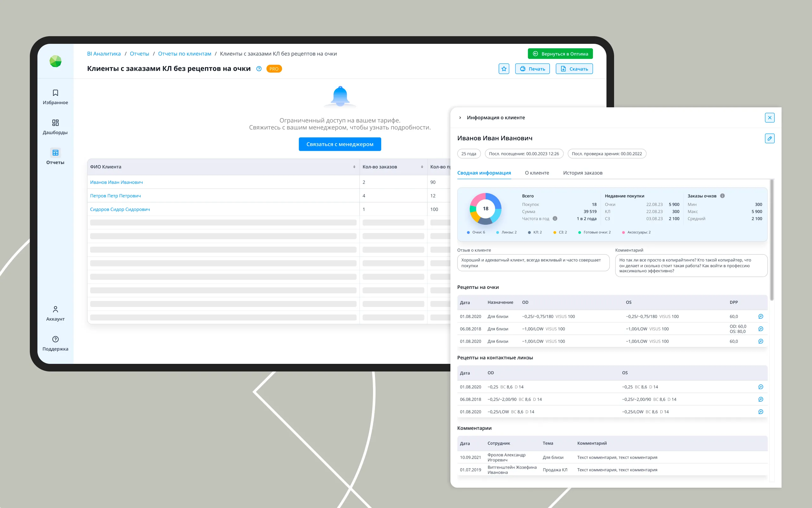The width and height of the screenshot is (812, 508).
Task: Open Дашборды icon in sidebar
Action: tap(56, 123)
